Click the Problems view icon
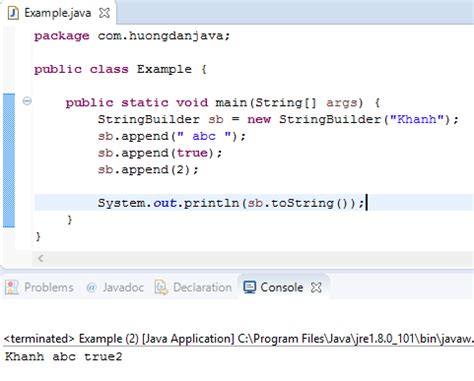This screenshot has height=381, width=474. pos(12,287)
